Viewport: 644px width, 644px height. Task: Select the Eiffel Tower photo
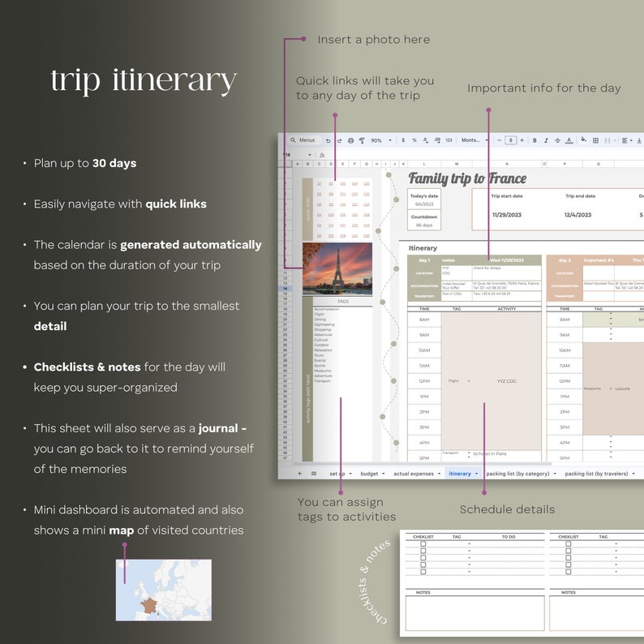[337, 268]
